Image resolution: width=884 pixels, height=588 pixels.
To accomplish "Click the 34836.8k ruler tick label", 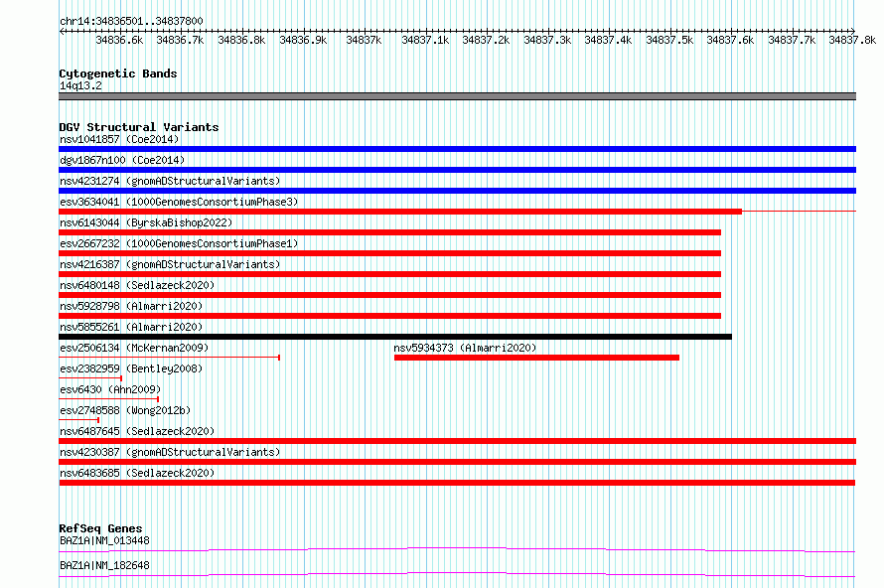I will (x=241, y=40).
